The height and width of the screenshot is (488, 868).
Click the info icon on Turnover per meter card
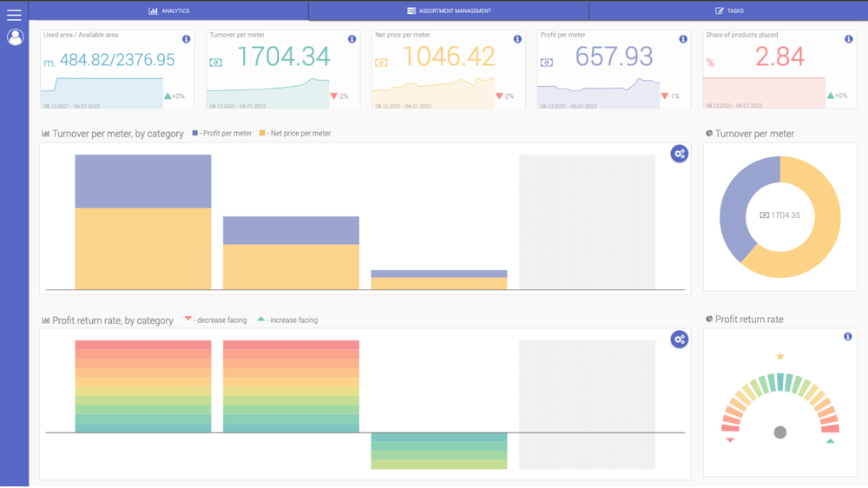352,39
